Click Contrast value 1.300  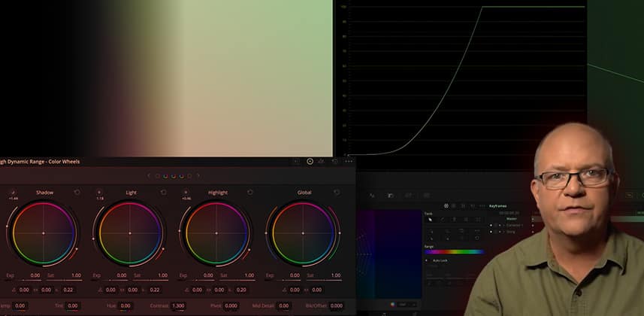click(x=178, y=305)
